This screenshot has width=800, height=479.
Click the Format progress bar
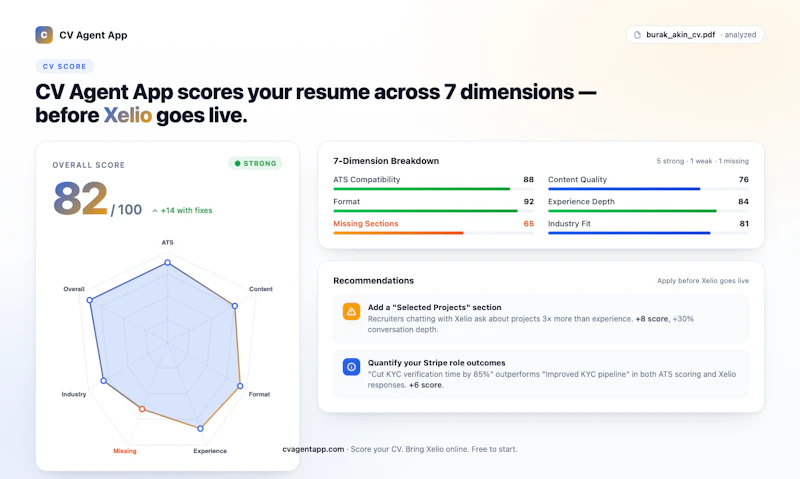pos(433,211)
